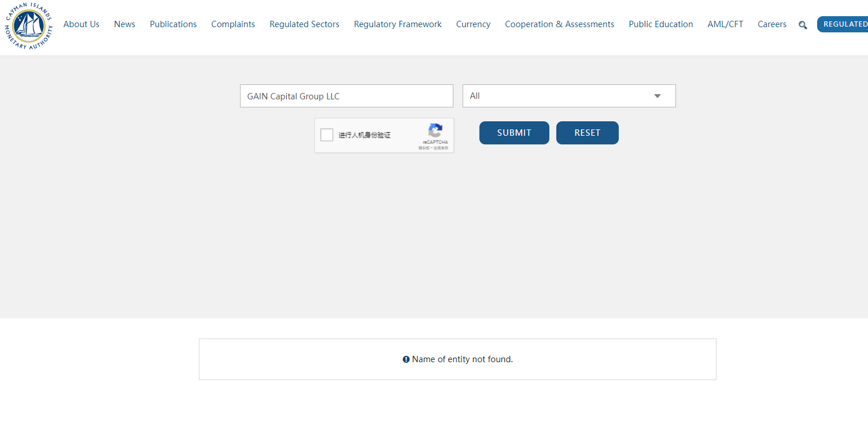Click the alert icon beside not found message

click(x=406, y=359)
